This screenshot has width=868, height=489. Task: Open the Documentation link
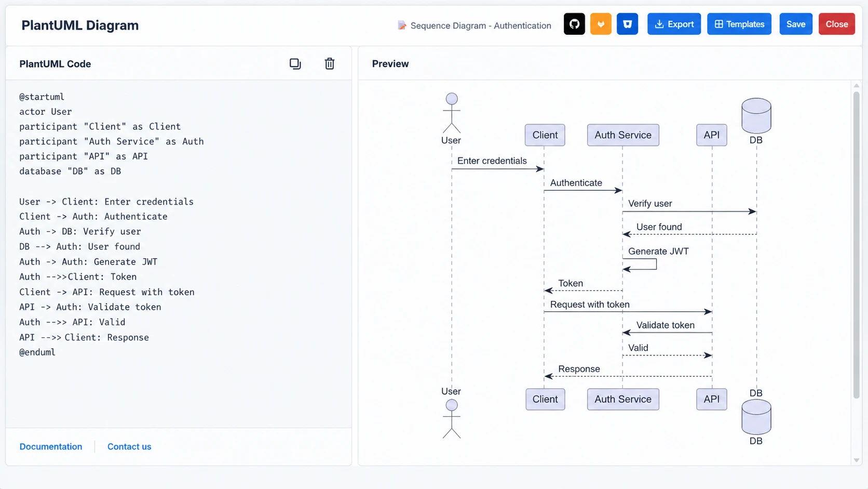click(x=51, y=446)
